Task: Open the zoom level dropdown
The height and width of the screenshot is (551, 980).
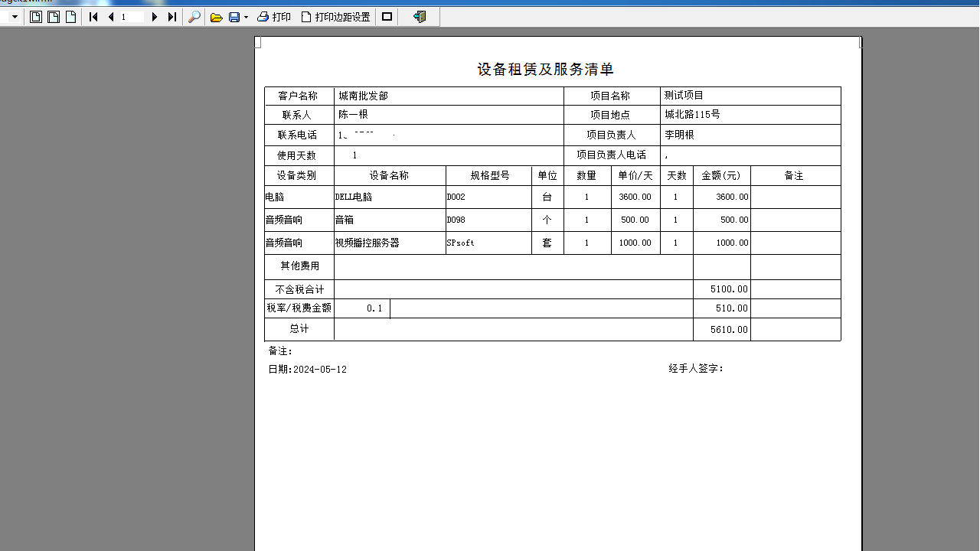Action: 13,17
